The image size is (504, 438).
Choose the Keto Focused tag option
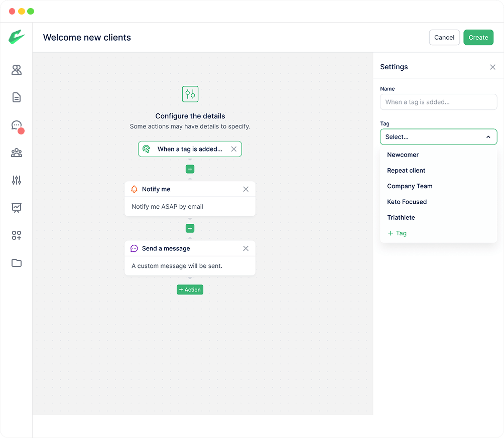tap(407, 202)
